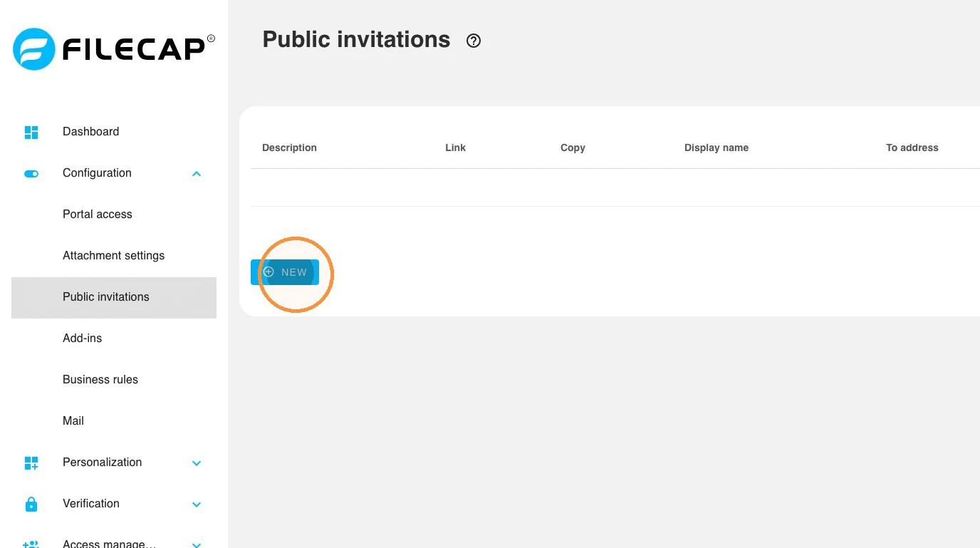Open Business rules
Image resolution: width=980 pixels, height=548 pixels.
(114, 380)
